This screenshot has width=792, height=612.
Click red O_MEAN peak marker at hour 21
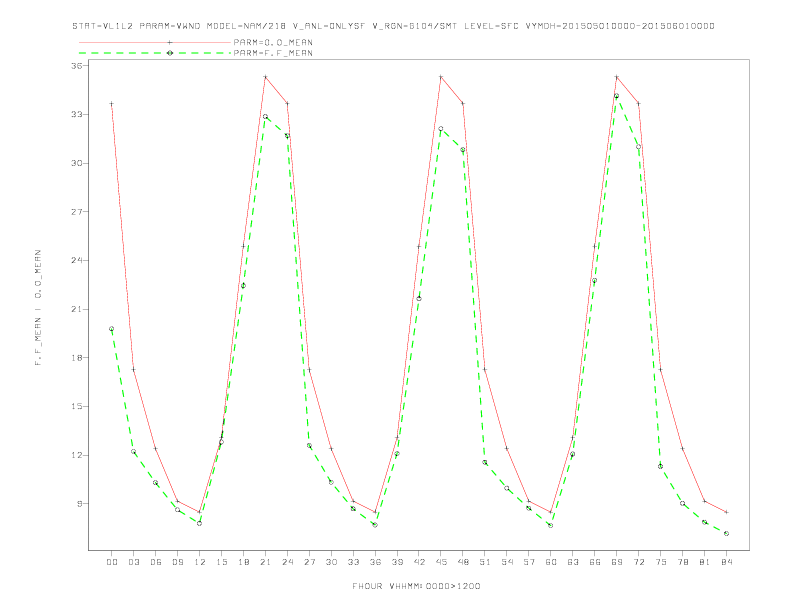coord(265,77)
